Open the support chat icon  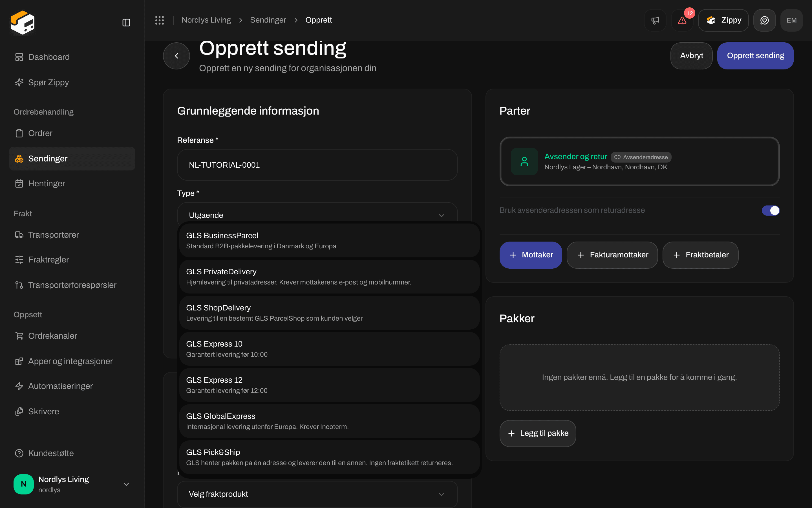[764, 20]
